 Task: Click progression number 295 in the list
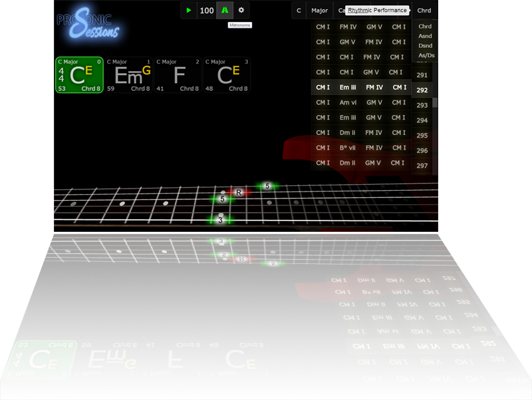click(421, 135)
